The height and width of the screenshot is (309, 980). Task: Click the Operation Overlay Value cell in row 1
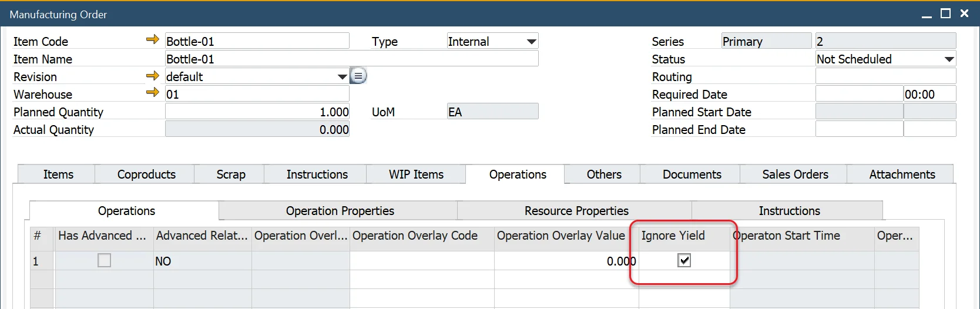click(566, 261)
